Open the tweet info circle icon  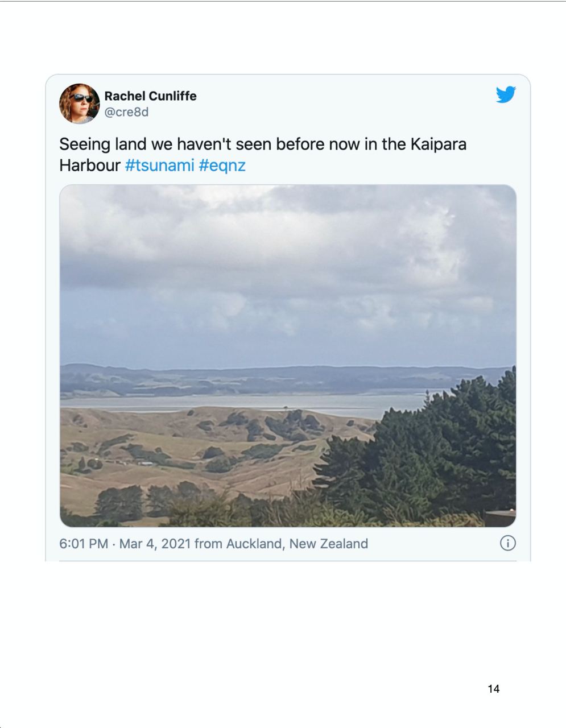(x=507, y=543)
